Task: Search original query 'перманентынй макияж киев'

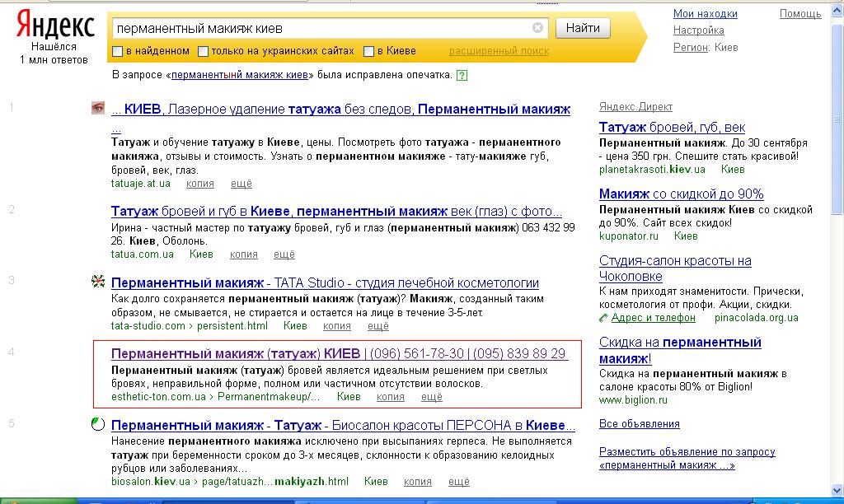Action: coord(240,75)
